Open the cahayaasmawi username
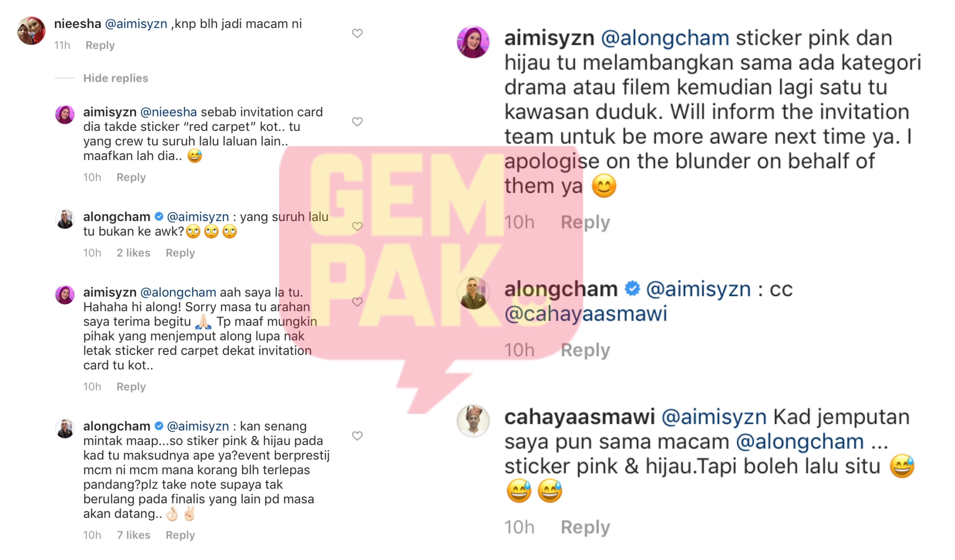 (579, 416)
